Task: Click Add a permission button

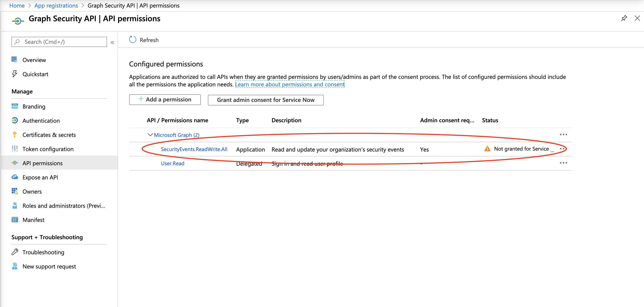Action: tap(165, 100)
